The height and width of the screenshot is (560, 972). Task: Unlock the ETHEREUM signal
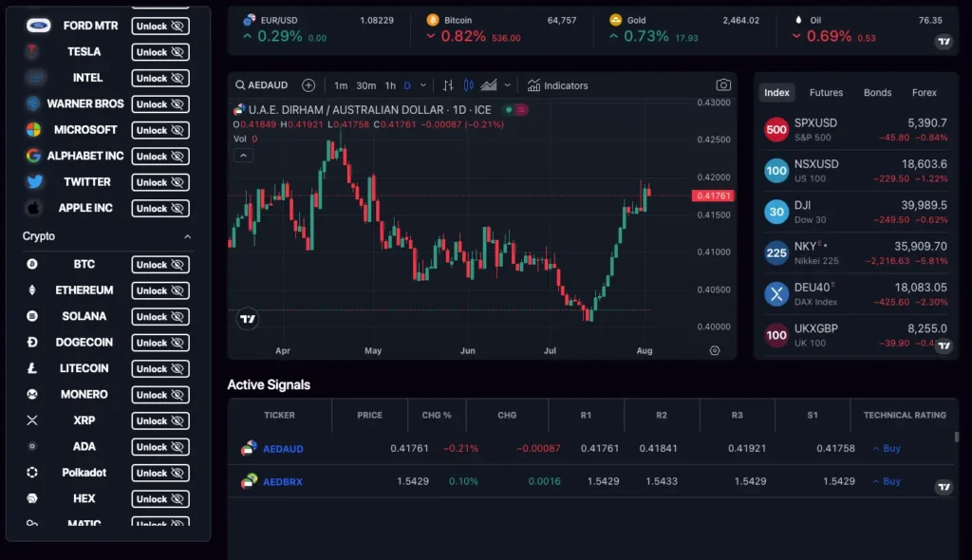click(x=159, y=290)
